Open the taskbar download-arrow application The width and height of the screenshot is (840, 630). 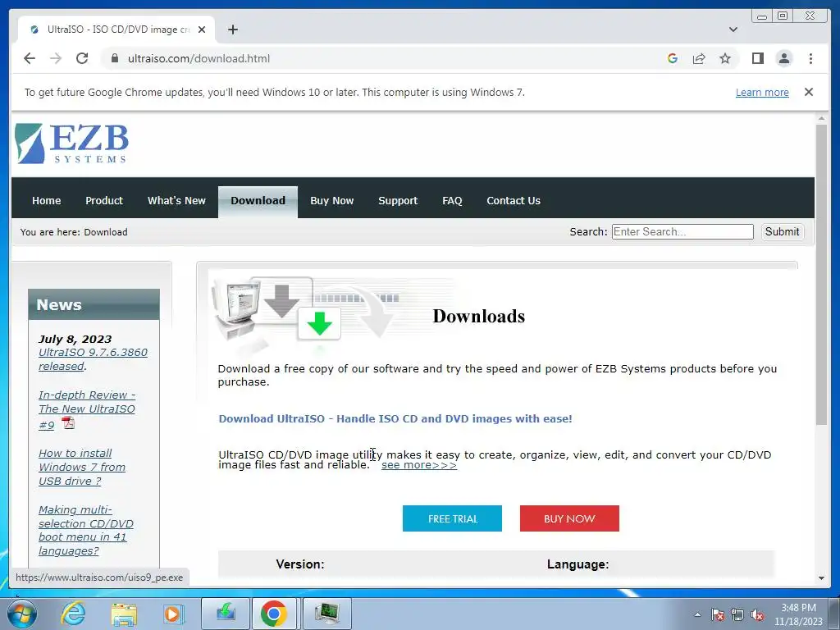226,614
